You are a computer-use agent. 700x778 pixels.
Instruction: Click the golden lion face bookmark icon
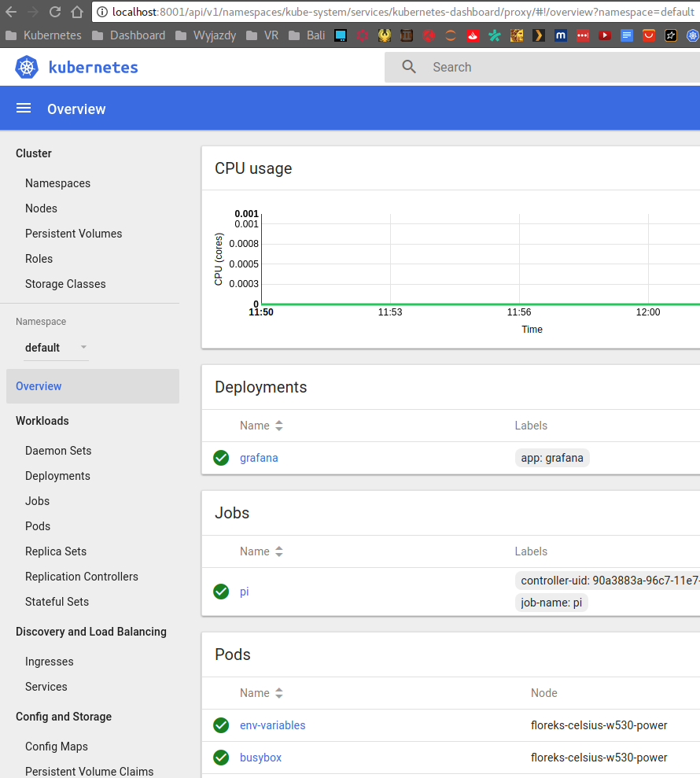[517, 35]
